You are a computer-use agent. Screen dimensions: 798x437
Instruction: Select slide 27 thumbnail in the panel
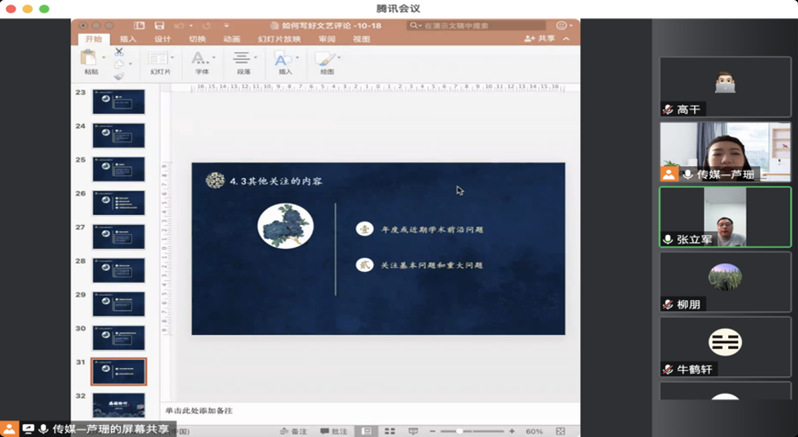[x=118, y=237]
